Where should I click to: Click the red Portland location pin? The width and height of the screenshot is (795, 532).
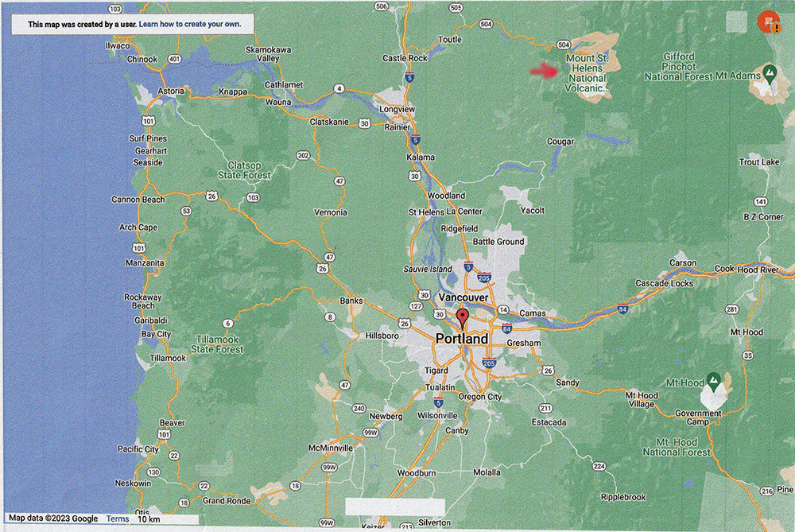coord(462,320)
